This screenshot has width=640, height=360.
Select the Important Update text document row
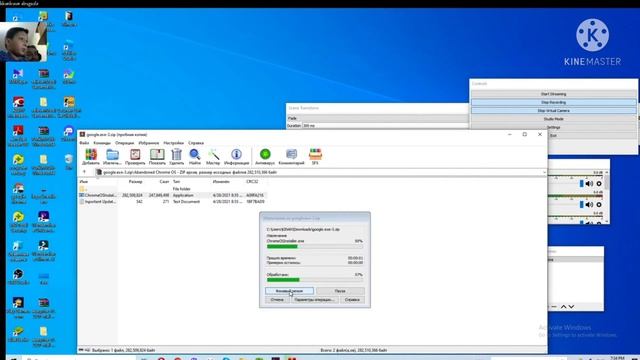tap(172, 202)
